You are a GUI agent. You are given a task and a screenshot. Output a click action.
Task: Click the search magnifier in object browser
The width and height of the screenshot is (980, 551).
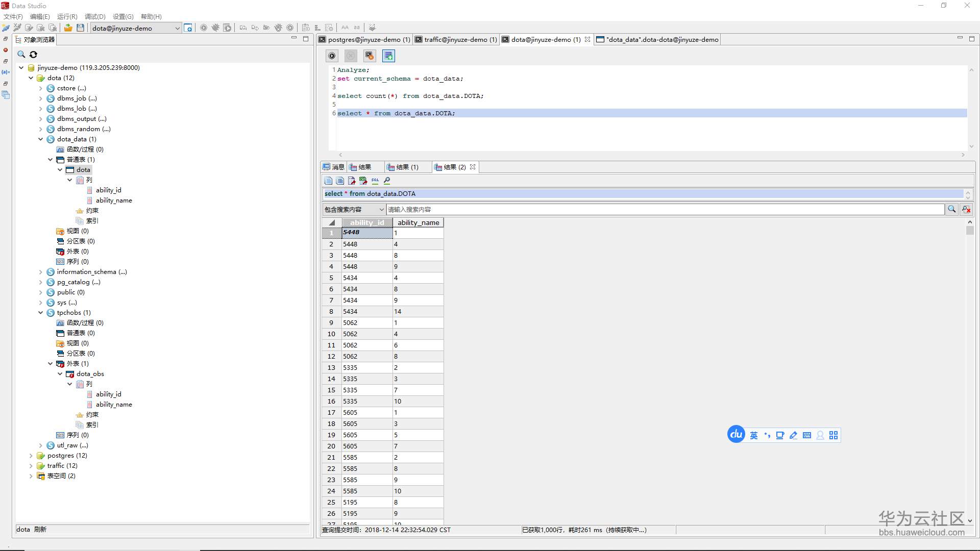point(21,55)
